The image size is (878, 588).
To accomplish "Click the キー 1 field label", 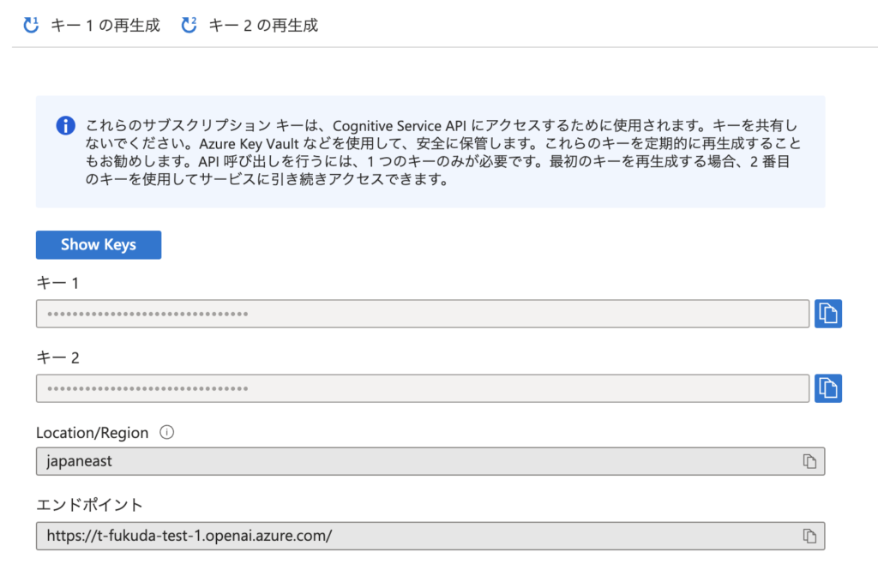I will [57, 283].
